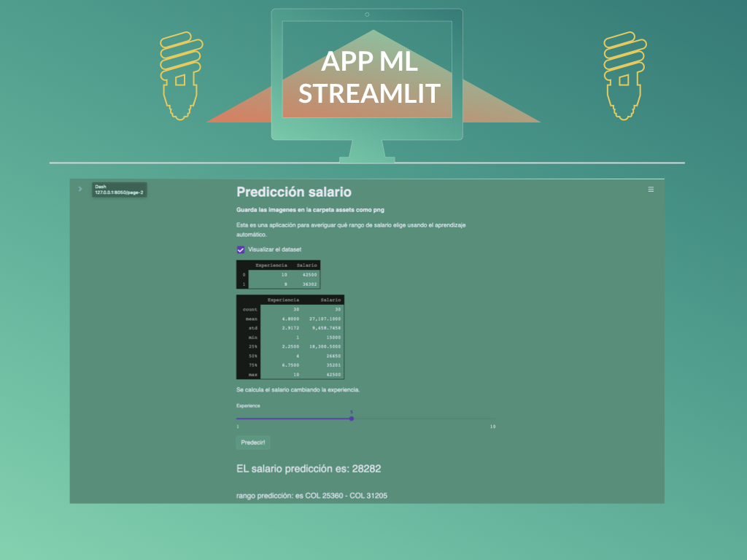Click the Dash tooltip showing 127.0.0.1:8050/page-2
Screen dimensions: 747x560
[x=119, y=190]
